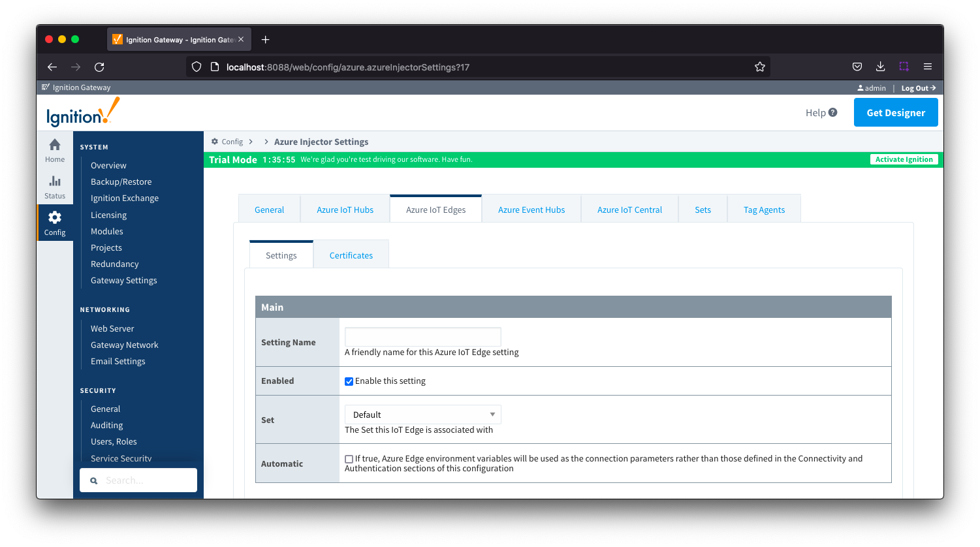Uncheck the Enable this setting checkbox
Screen dimensions: 980x547
pyautogui.click(x=349, y=381)
